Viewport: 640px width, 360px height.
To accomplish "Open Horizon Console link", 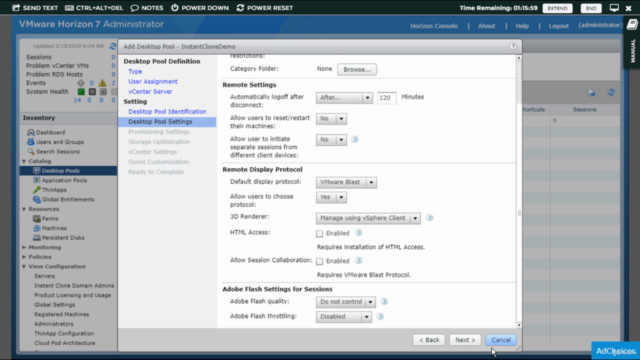I will (x=434, y=26).
